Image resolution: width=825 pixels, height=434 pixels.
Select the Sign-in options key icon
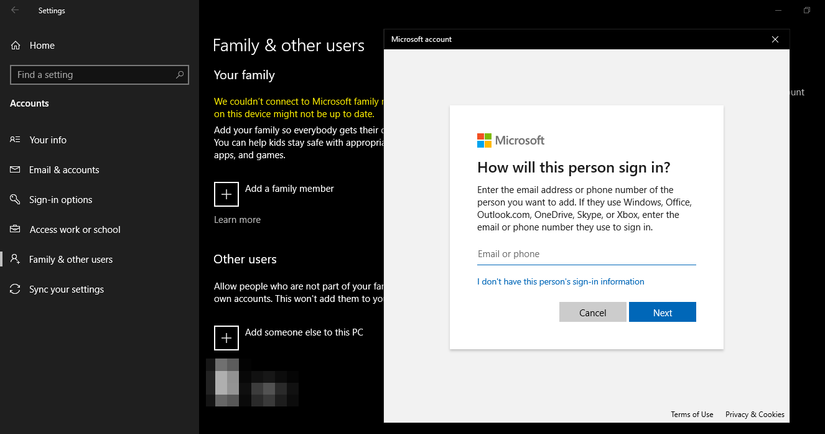point(15,199)
